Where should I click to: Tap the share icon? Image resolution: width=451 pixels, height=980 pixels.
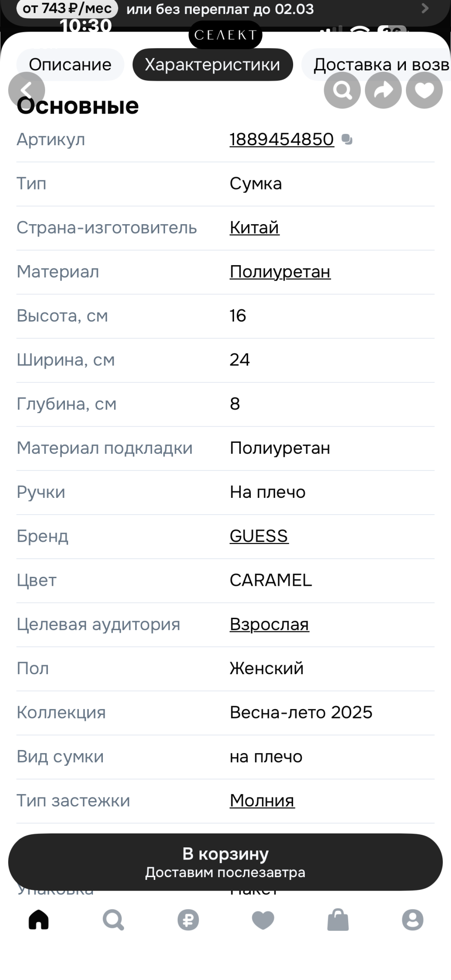tap(382, 90)
